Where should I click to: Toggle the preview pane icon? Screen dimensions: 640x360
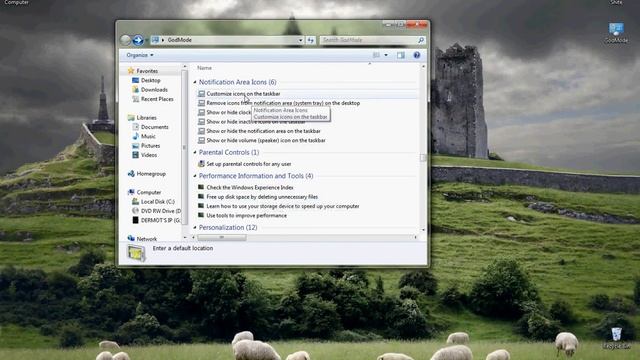tap(400, 55)
